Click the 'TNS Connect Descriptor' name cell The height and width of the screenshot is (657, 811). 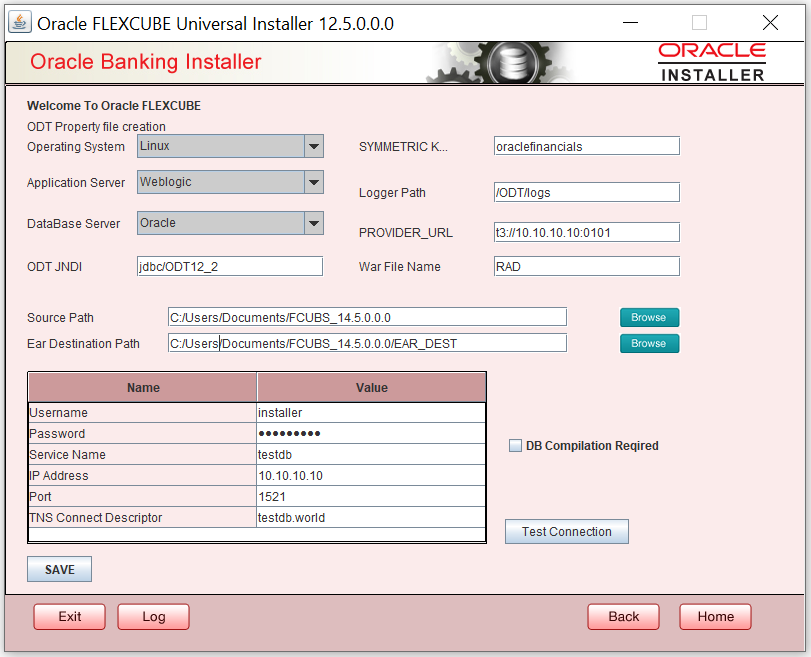pyautogui.click(x=142, y=517)
